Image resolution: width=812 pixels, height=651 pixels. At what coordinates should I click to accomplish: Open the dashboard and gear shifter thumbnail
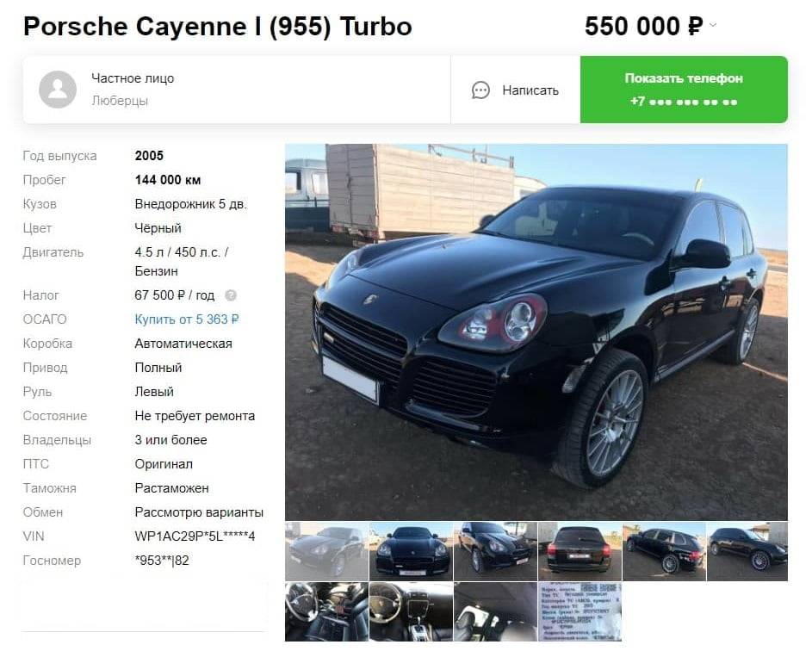click(x=412, y=611)
